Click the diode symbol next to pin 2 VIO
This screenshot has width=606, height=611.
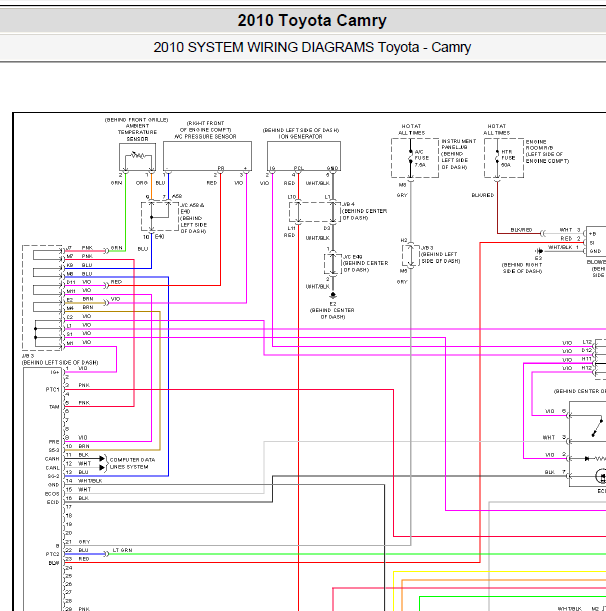point(587,459)
